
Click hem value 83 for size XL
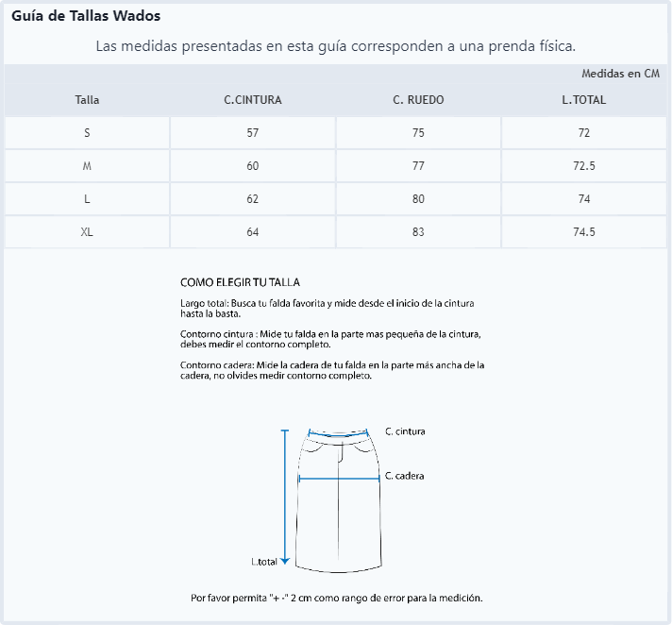coord(418,232)
